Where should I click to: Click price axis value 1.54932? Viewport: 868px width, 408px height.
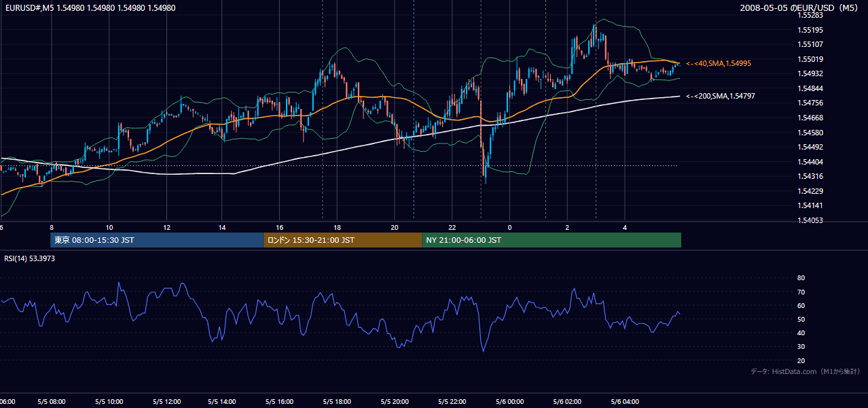812,73
